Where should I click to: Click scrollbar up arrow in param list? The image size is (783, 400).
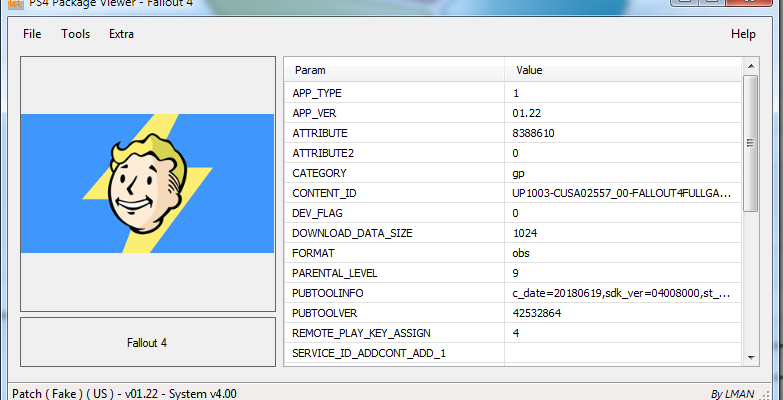point(749,66)
